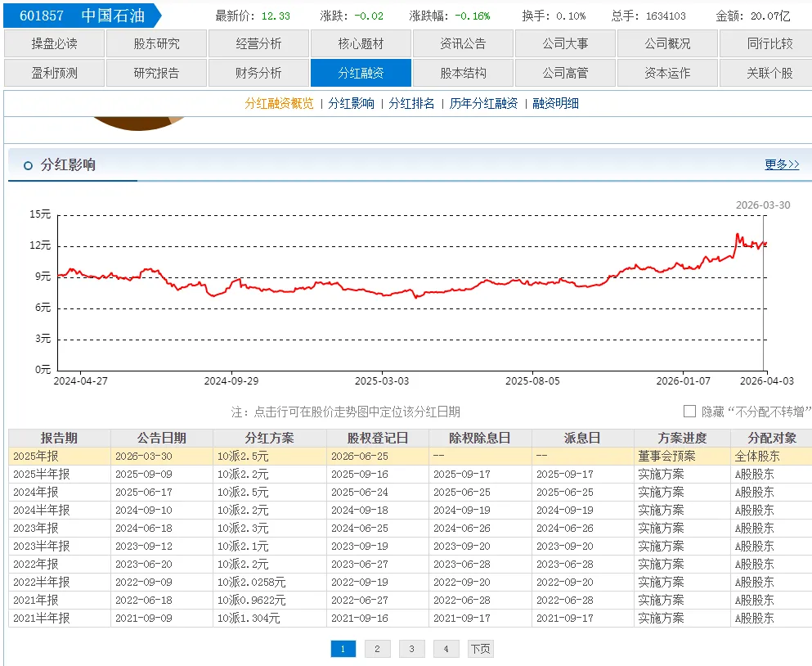
Task: Select the 2021半年报 dividend row
Action: click(410, 618)
